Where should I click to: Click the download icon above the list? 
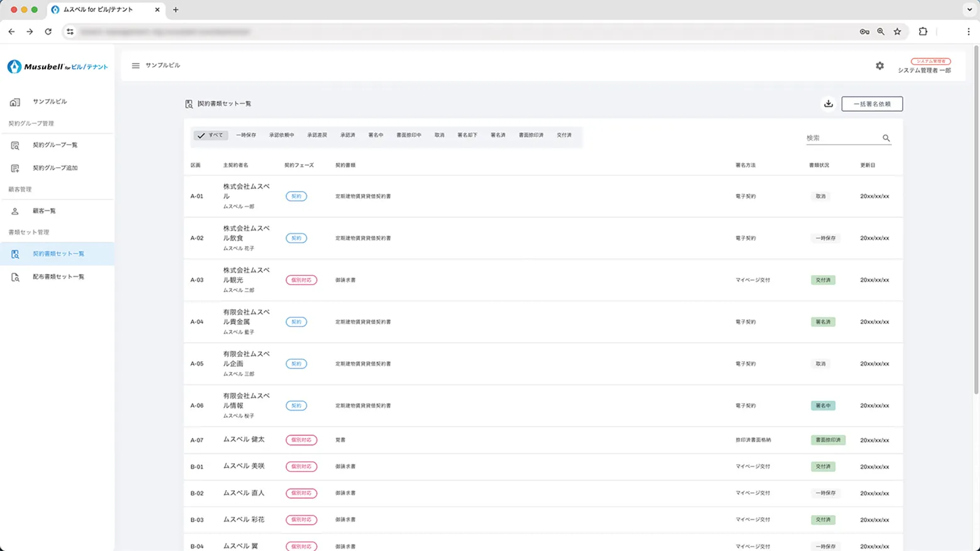(828, 104)
